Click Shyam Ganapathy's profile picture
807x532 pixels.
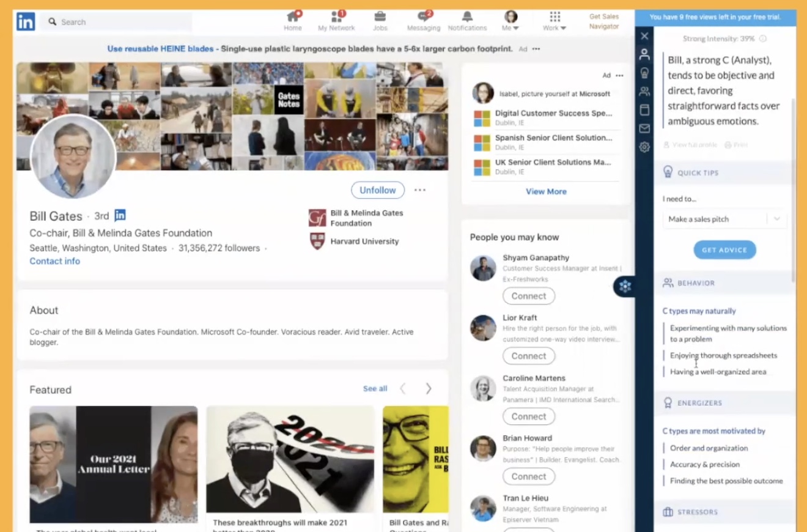pyautogui.click(x=483, y=268)
